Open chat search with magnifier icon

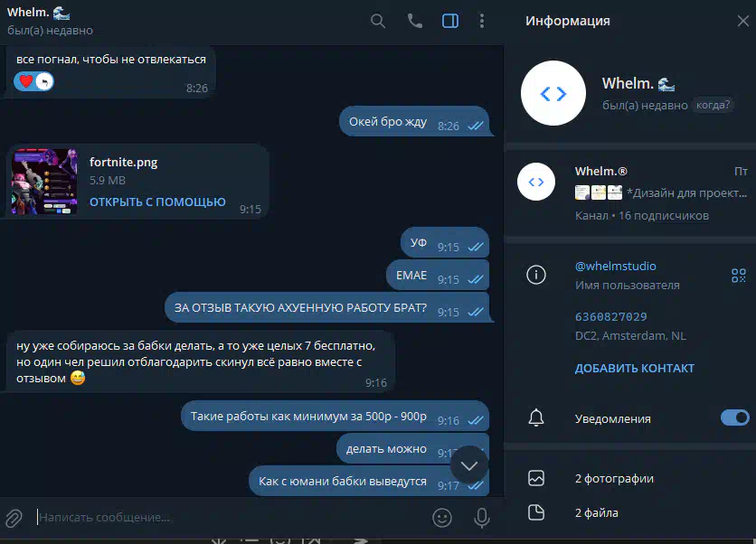click(x=378, y=21)
